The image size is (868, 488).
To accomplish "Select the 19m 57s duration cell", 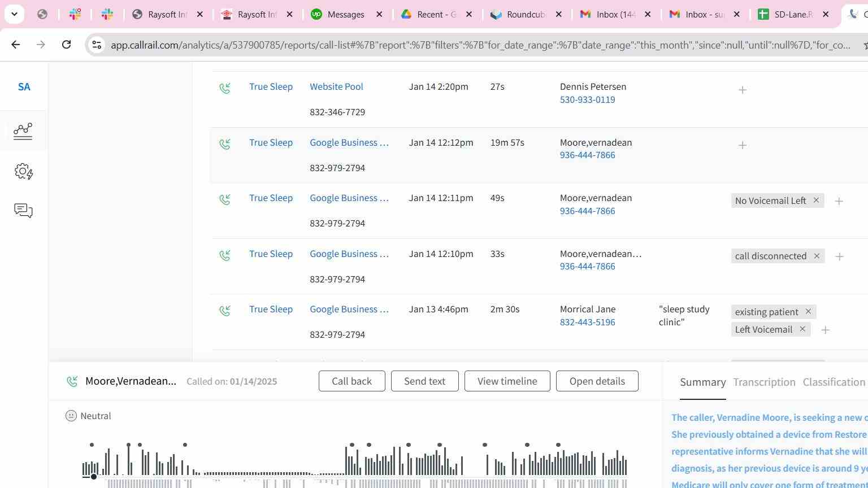I will (507, 143).
